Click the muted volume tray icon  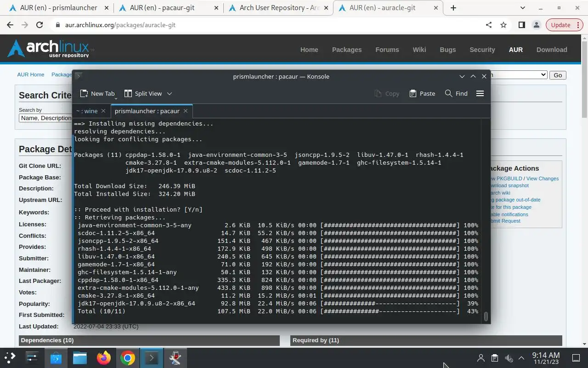pyautogui.click(x=509, y=358)
